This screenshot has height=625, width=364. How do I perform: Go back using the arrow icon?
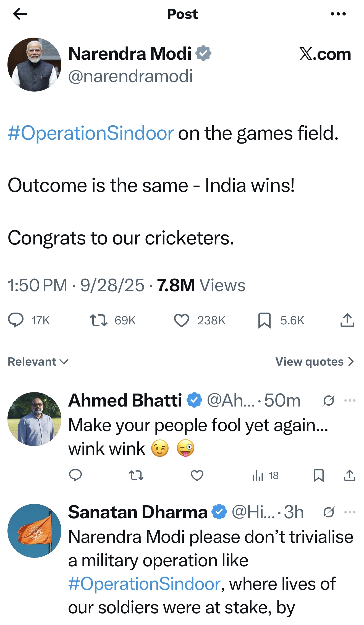coord(20,14)
